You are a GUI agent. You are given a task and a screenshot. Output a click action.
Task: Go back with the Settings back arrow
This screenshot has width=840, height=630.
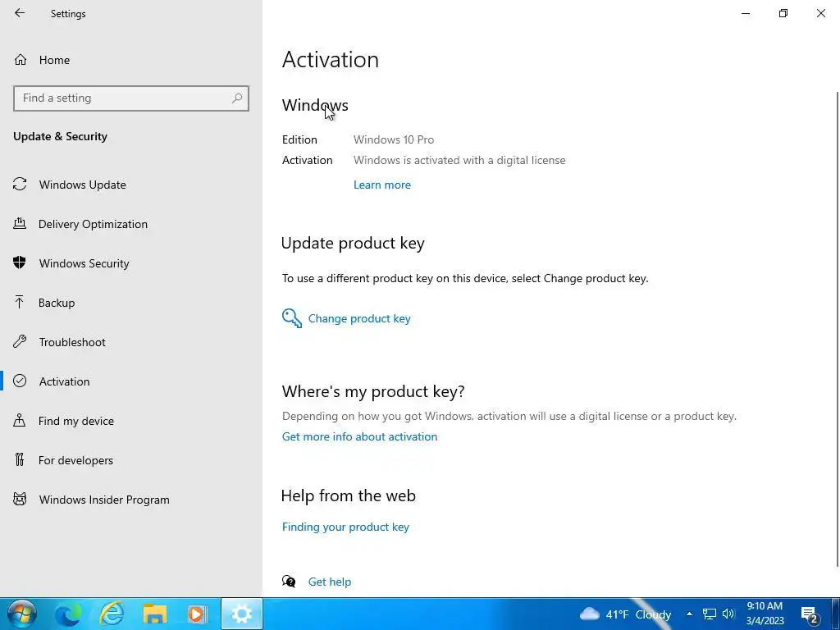tap(20, 13)
